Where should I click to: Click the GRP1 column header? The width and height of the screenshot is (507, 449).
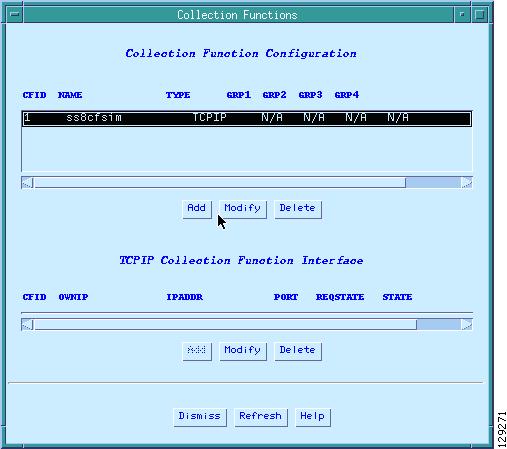click(x=239, y=95)
